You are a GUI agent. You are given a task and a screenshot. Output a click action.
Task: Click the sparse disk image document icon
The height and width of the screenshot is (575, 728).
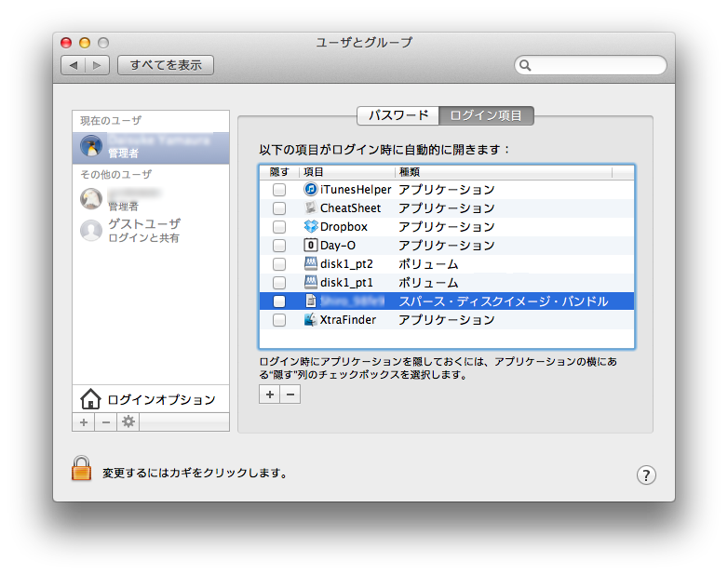pos(311,301)
